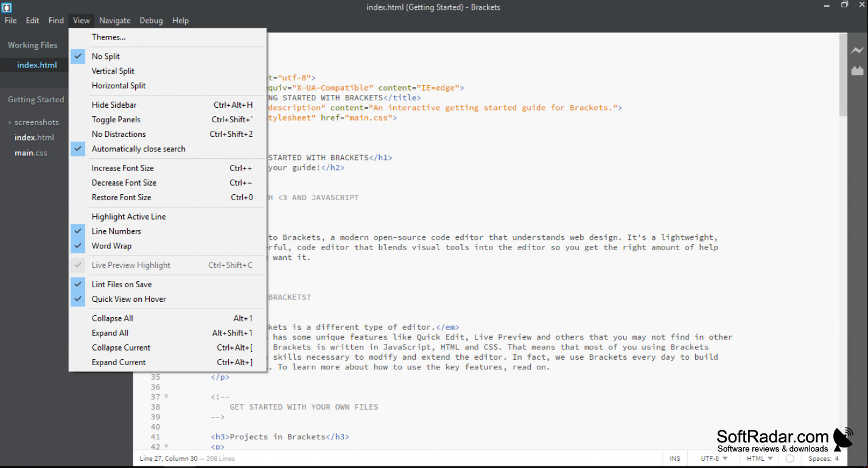
Task: Open the UTF-8 encoding dropdown
Action: [x=714, y=458]
